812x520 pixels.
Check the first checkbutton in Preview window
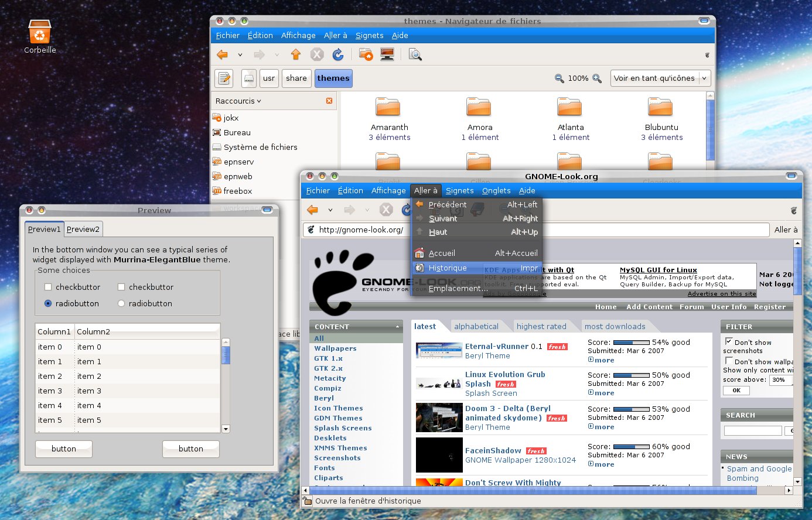pos(48,288)
